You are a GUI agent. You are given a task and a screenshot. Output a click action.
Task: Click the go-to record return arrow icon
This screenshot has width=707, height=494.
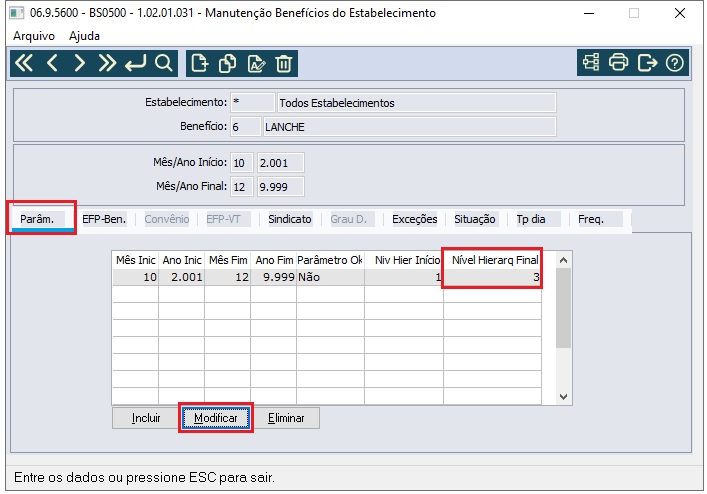pyautogui.click(x=136, y=63)
